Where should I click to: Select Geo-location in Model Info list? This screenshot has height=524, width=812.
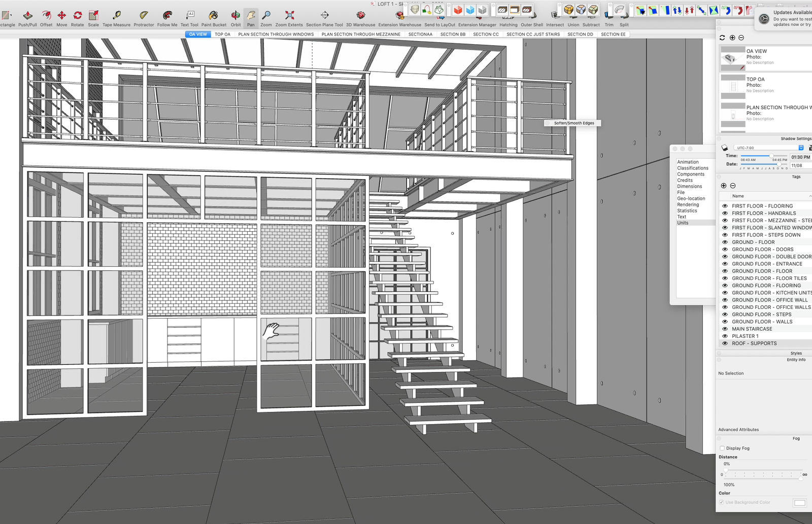(691, 198)
